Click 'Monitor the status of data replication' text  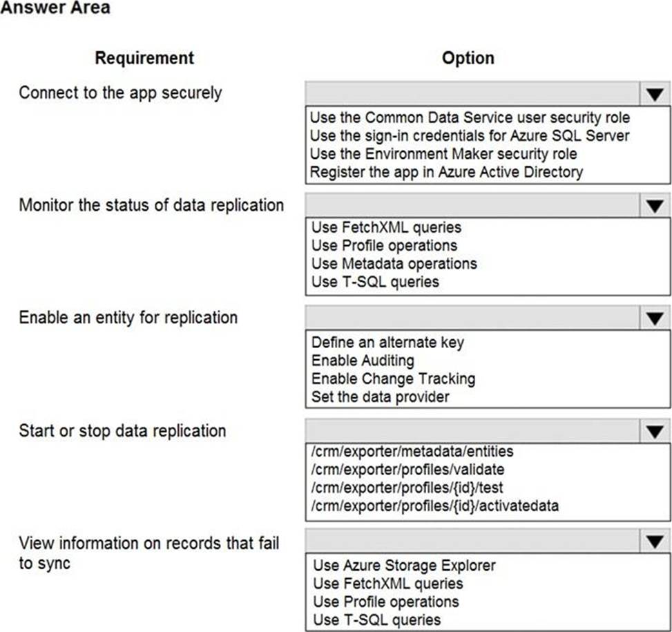tap(151, 205)
